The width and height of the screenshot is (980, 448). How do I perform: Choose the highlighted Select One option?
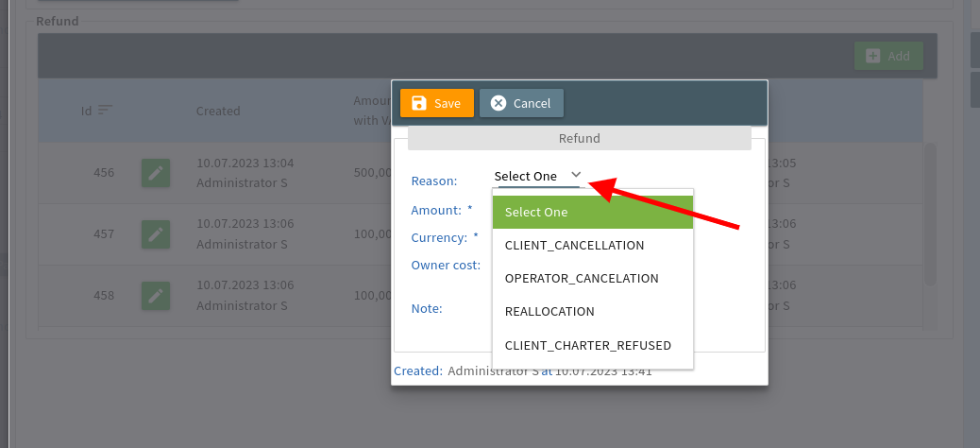pyautogui.click(x=592, y=212)
